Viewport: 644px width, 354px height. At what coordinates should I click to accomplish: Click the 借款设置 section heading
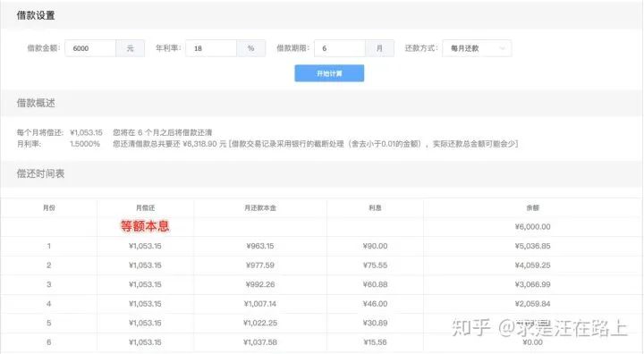pyautogui.click(x=36, y=15)
